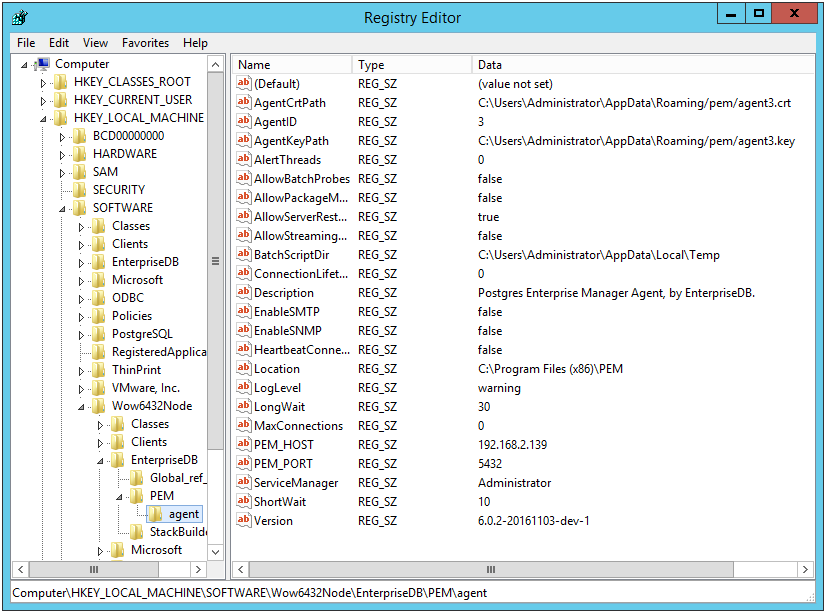Select the VMware, Inc. registry key

pos(146,388)
